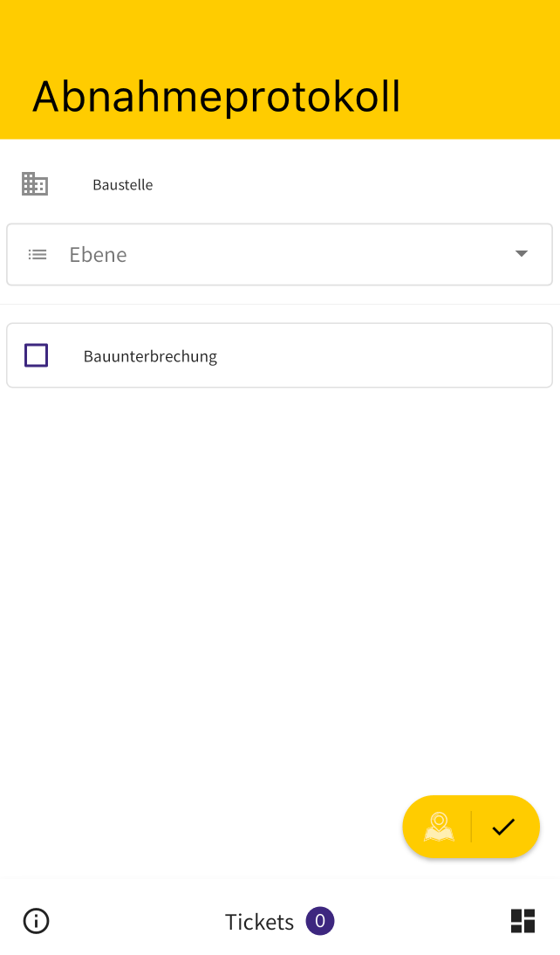Confirm with the checkmark floating button
The image size is (560, 955).
coord(503,827)
